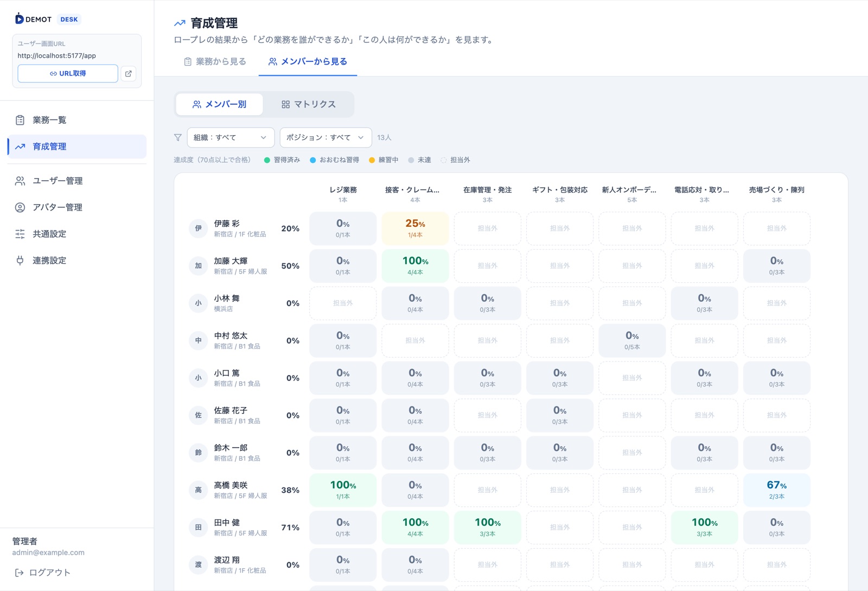Click the filter funnel icon
This screenshot has width=868, height=591.
(178, 138)
